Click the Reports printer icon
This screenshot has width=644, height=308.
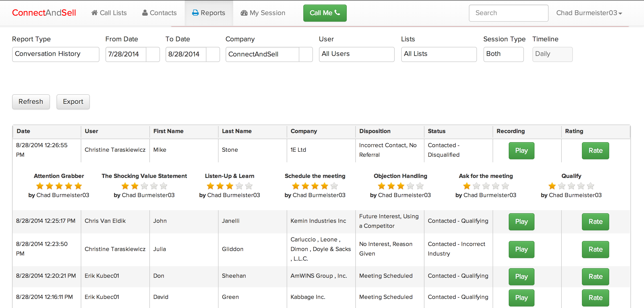click(x=195, y=13)
